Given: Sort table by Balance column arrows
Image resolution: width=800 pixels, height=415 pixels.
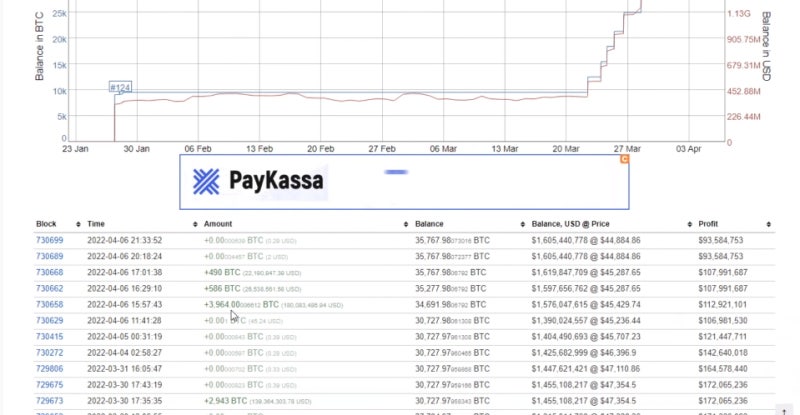Looking at the screenshot, I should (522, 224).
